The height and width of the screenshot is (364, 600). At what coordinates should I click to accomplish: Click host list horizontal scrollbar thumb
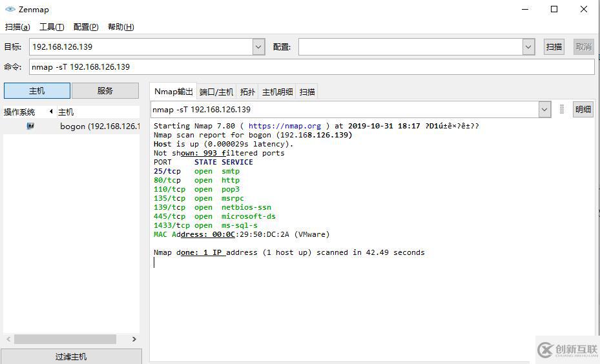coord(65,339)
